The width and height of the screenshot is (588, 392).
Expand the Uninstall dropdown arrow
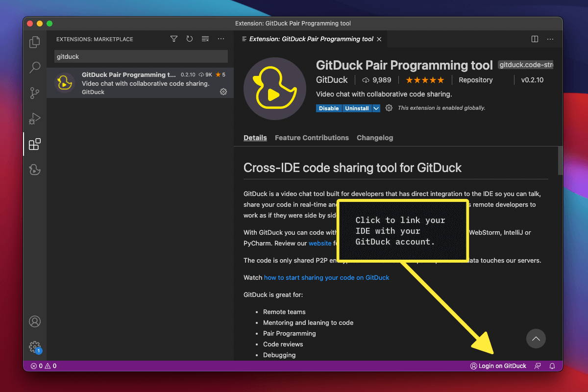point(376,108)
